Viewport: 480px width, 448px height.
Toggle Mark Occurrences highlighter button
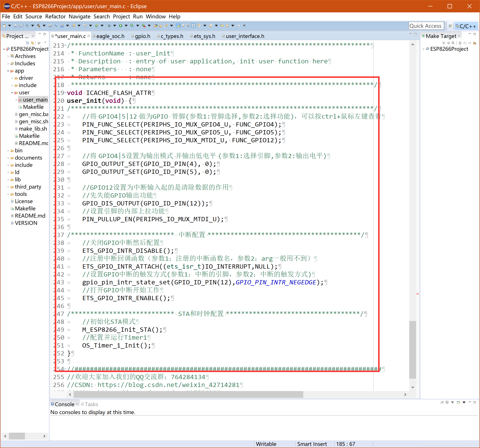coord(179,26)
